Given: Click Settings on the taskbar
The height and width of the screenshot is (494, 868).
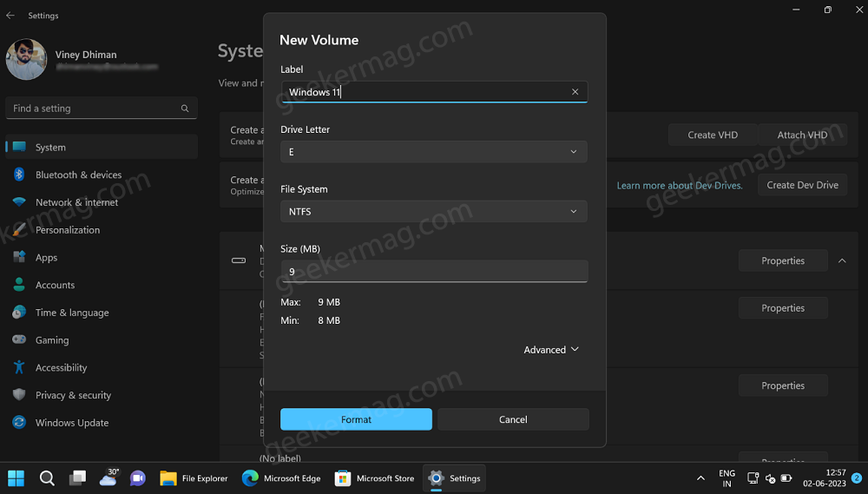Looking at the screenshot, I should (454, 478).
